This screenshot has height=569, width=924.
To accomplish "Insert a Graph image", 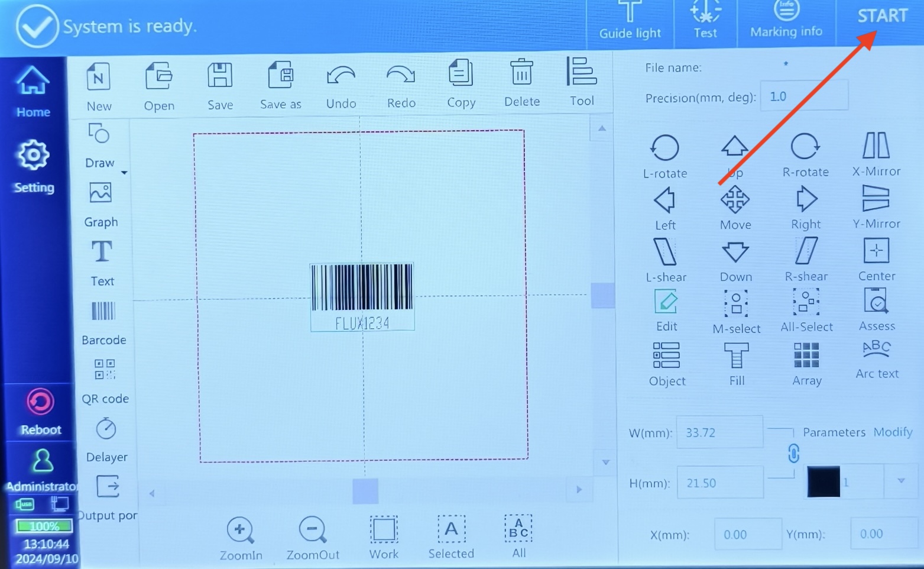I will coord(101,205).
